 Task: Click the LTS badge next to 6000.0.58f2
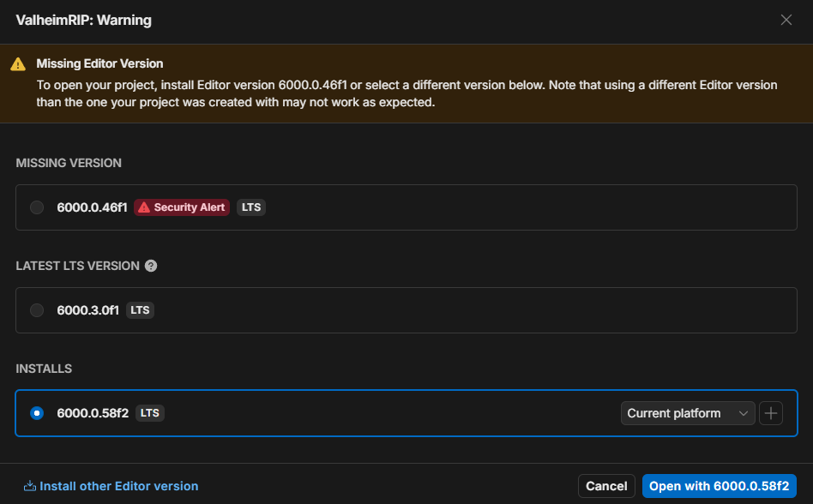coord(149,412)
